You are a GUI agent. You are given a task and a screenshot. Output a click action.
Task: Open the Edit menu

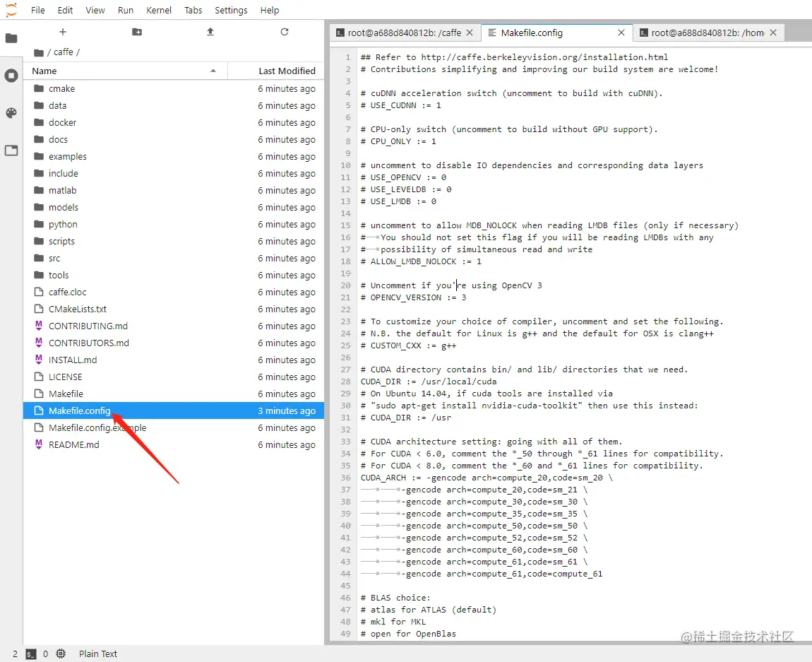point(65,11)
